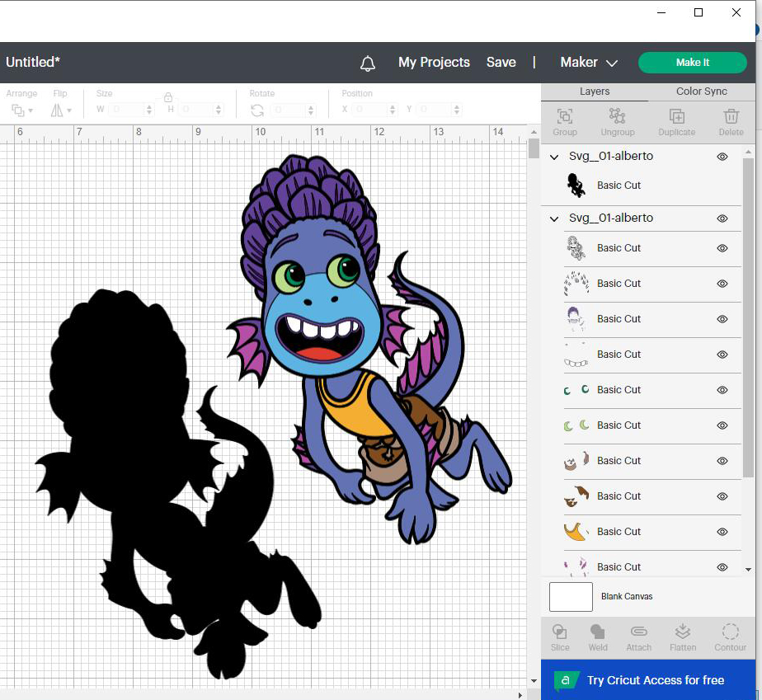762x700 pixels.
Task: Open My Projects
Action: click(434, 62)
